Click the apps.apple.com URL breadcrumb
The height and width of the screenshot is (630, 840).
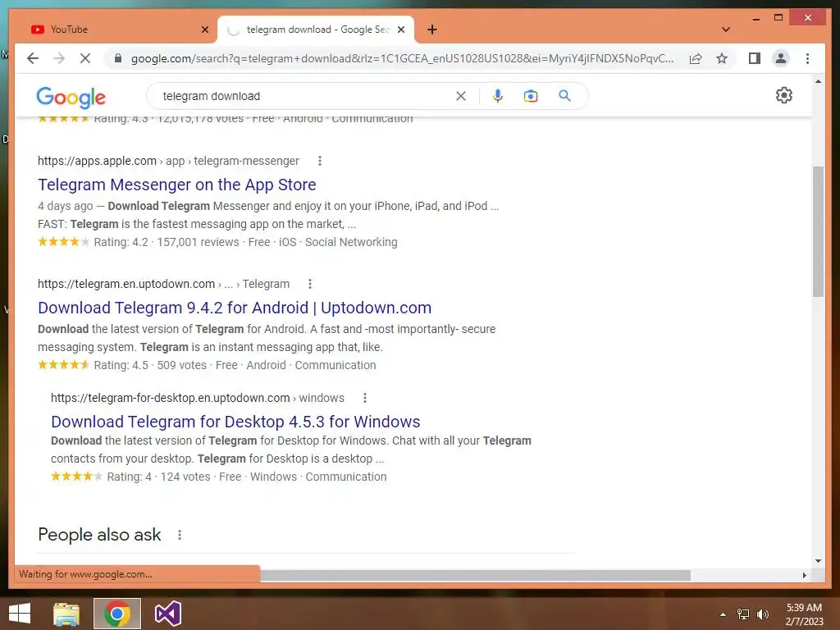point(168,161)
